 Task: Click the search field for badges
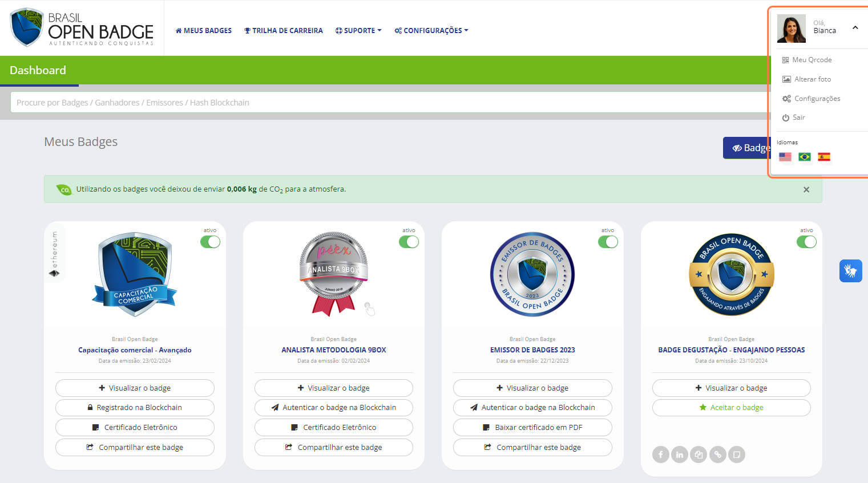(390, 103)
